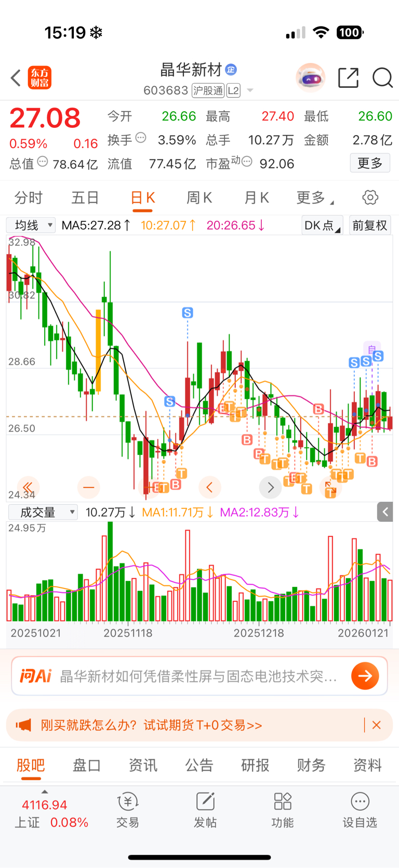Open 功能 grid menu
The width and height of the screenshot is (399, 868).
pyautogui.click(x=282, y=811)
